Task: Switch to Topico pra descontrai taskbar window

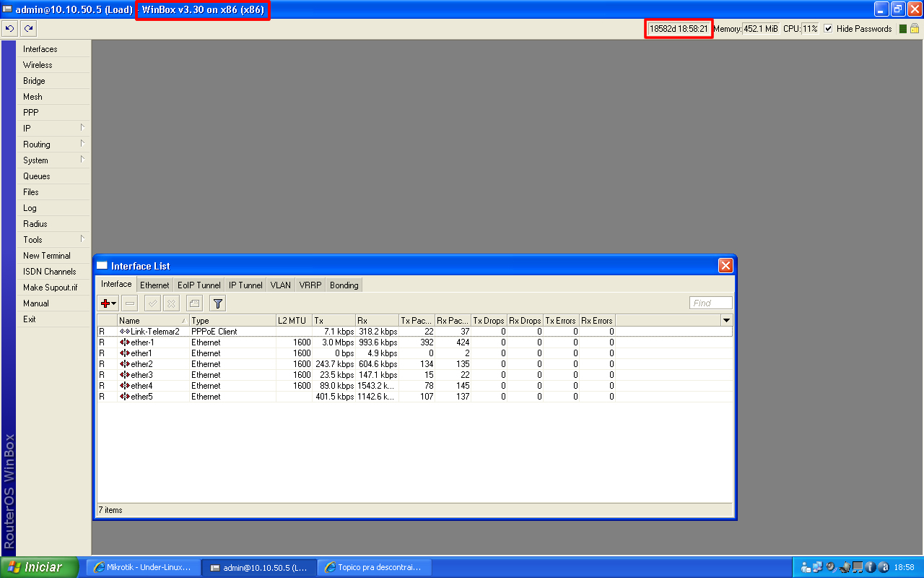Action: [x=373, y=568]
